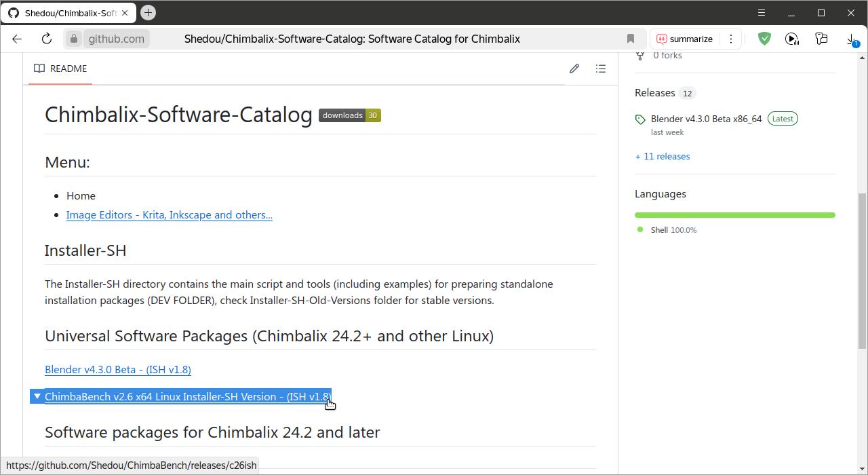The image size is (868, 475).
Task: Open the downloads panel
Action: [851, 39]
